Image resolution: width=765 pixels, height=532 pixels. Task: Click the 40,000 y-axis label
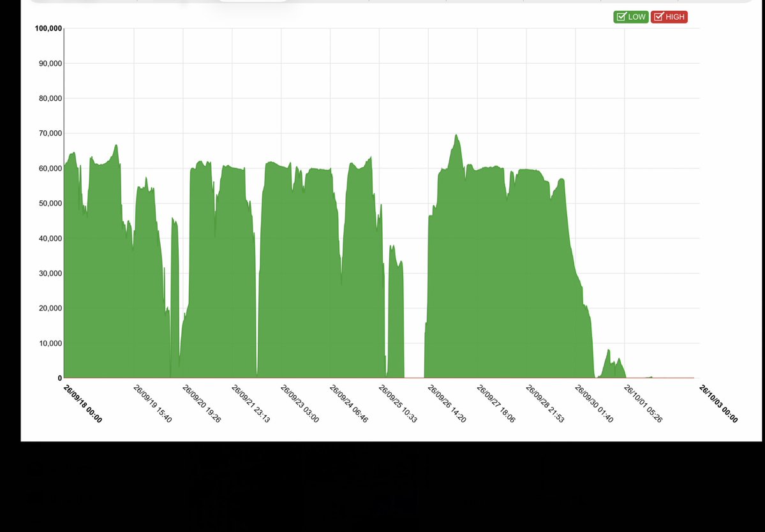[50, 239]
